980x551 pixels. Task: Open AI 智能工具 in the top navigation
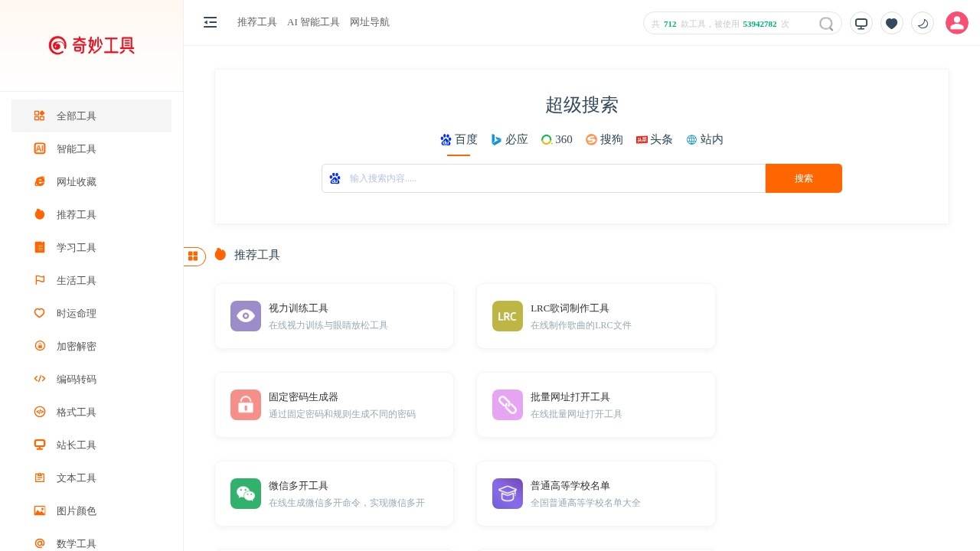coord(313,22)
